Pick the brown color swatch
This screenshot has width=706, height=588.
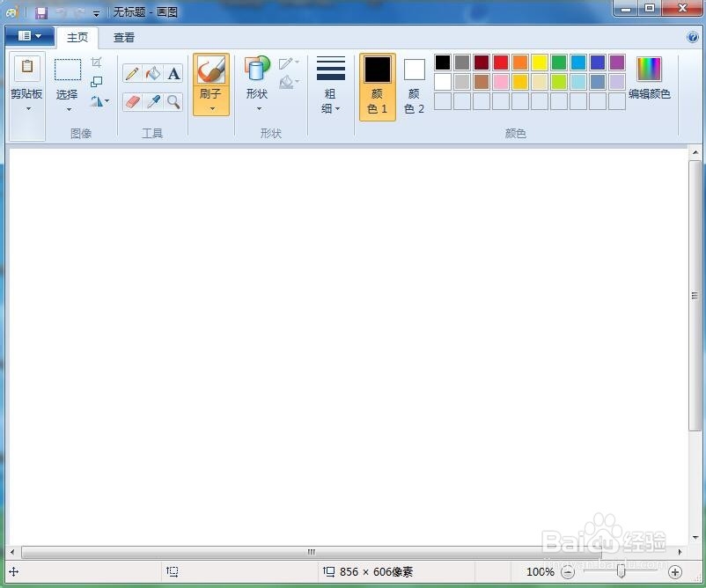(x=482, y=82)
